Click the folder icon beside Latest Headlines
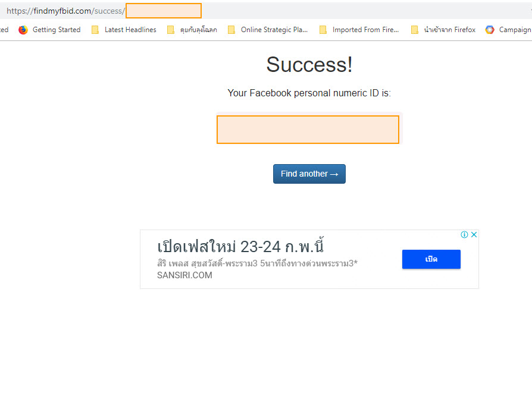 click(95, 30)
